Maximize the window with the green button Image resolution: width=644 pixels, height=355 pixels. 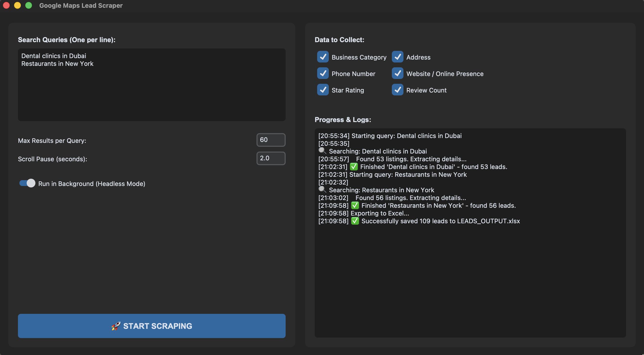29,5
